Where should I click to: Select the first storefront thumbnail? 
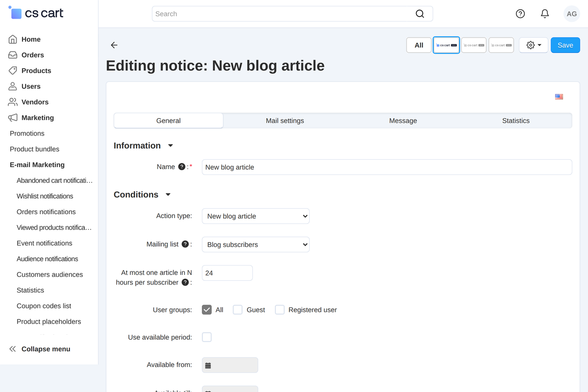tap(446, 45)
